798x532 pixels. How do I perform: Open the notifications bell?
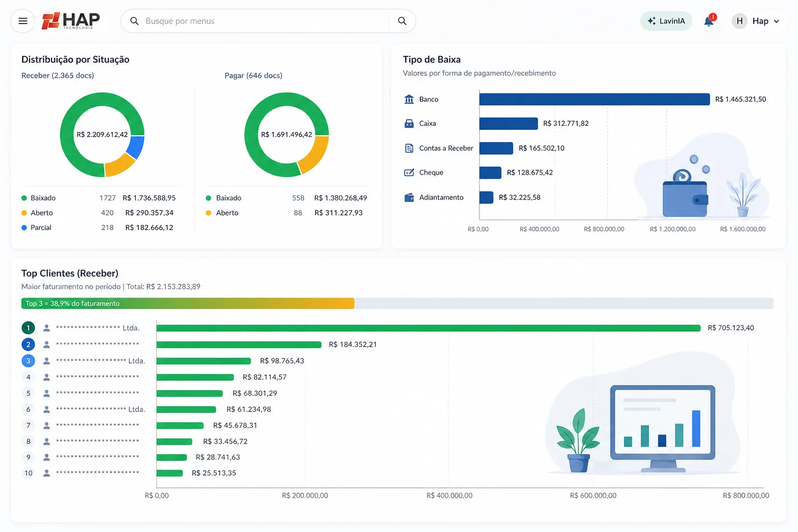coord(709,21)
